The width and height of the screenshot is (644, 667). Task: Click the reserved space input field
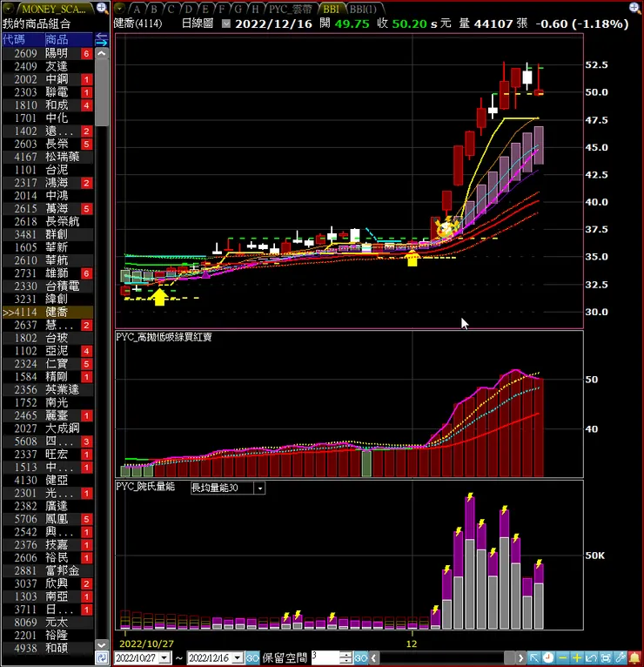click(x=326, y=658)
